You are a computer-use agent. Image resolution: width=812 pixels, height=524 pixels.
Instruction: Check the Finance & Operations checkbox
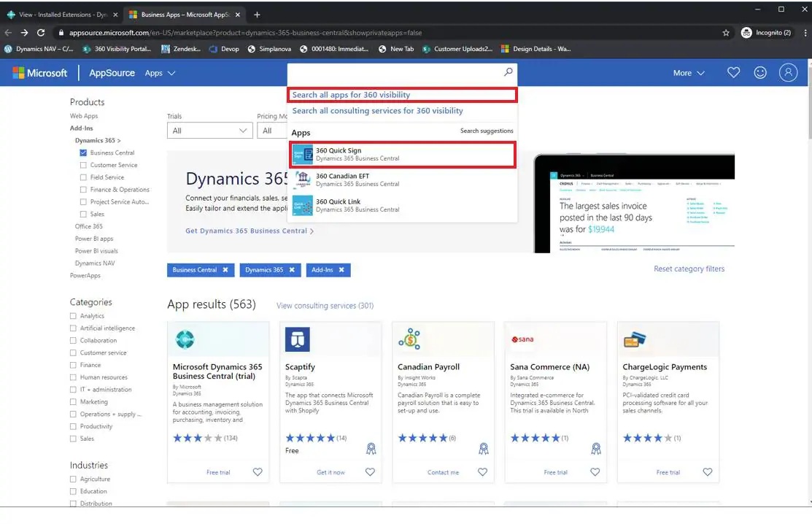coord(83,190)
